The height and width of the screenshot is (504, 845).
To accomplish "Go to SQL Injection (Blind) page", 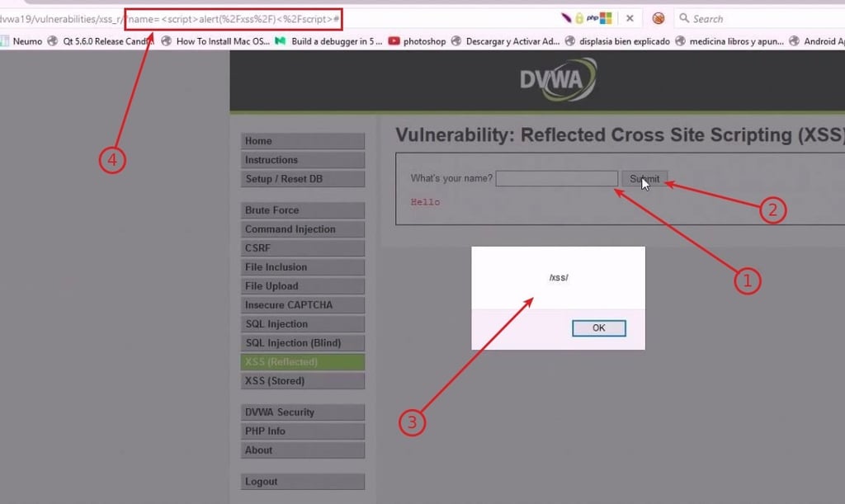I will click(x=302, y=343).
